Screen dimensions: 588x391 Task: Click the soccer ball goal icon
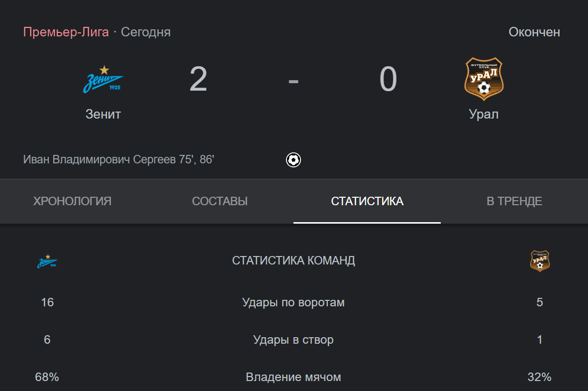pyautogui.click(x=293, y=160)
